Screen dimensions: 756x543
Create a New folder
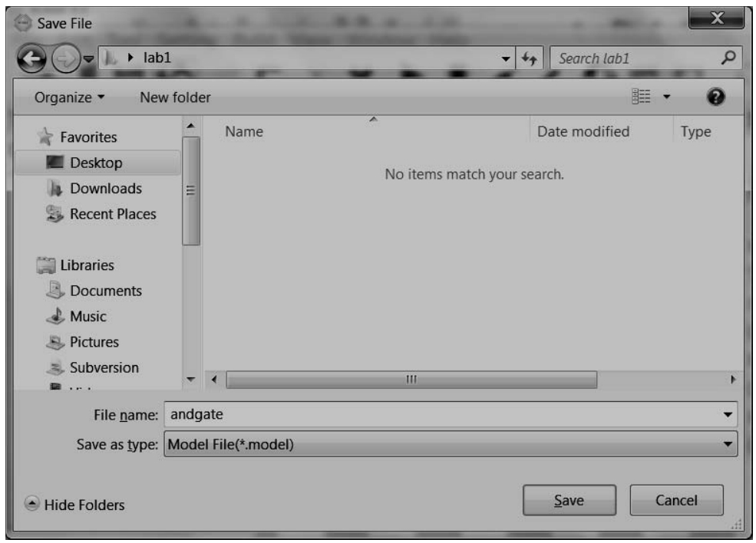tap(175, 97)
